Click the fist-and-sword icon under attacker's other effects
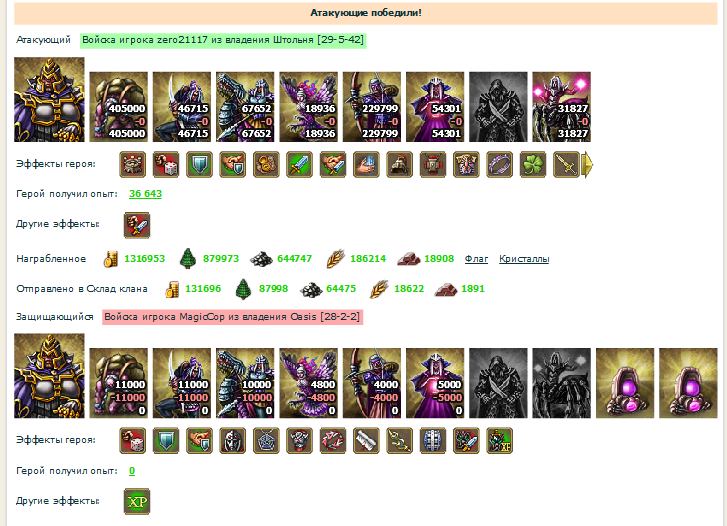 pyautogui.click(x=137, y=225)
